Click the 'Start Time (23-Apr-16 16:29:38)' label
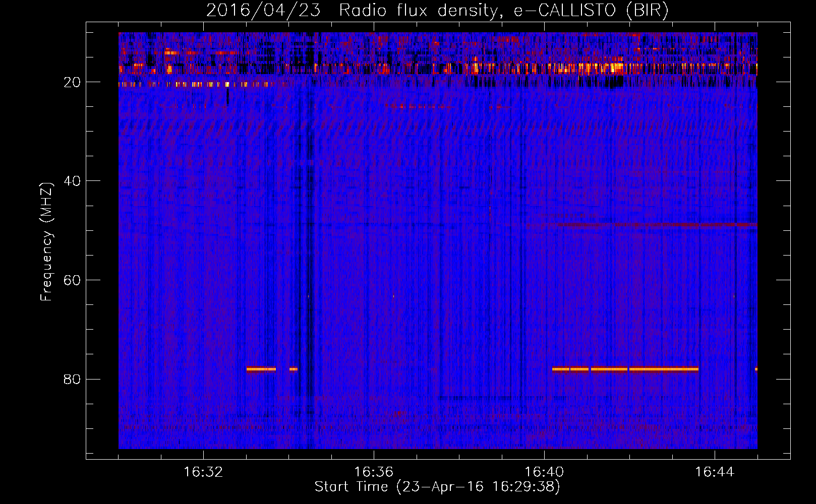Image resolution: width=816 pixels, height=504 pixels. [x=437, y=487]
